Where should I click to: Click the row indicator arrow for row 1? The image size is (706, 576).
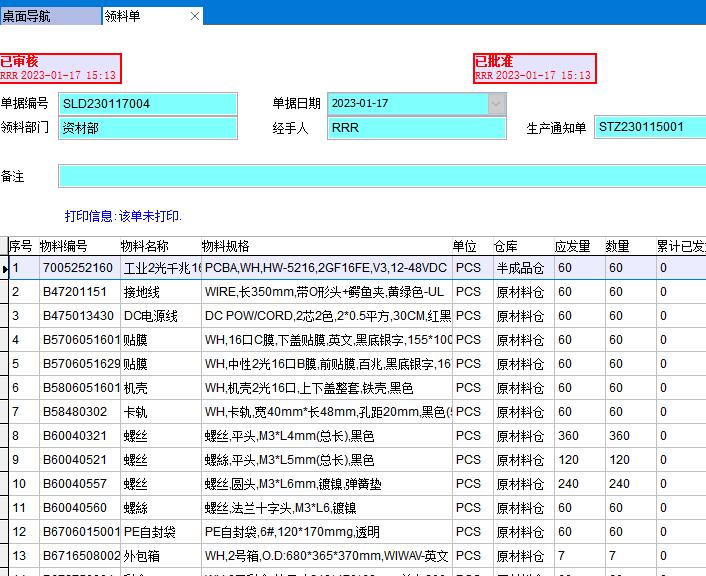coord(5,268)
